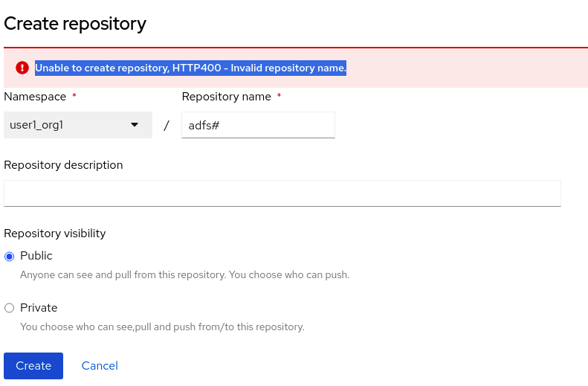Click the slash separator between namespace and name
The height and width of the screenshot is (386, 588).
point(167,126)
